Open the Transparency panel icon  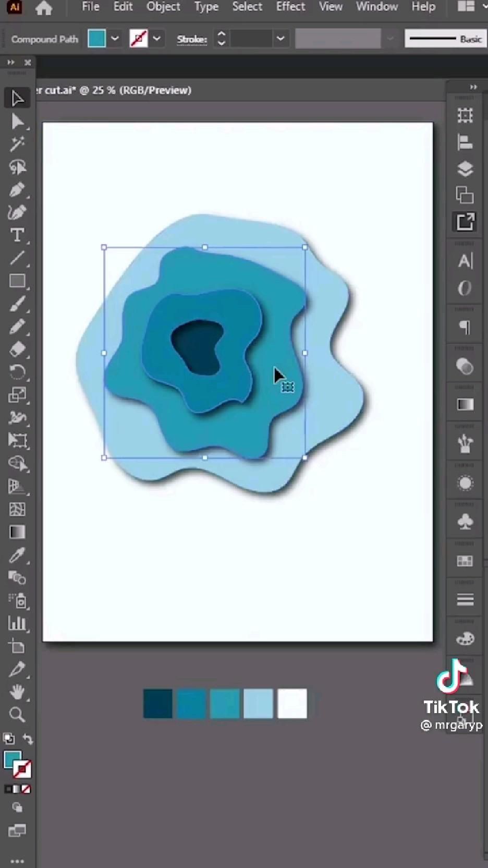(465, 367)
